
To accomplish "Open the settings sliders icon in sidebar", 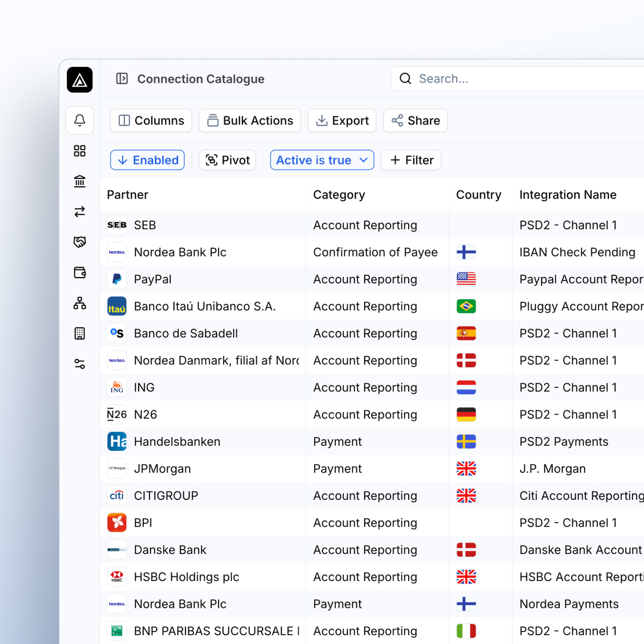I will pos(80,364).
